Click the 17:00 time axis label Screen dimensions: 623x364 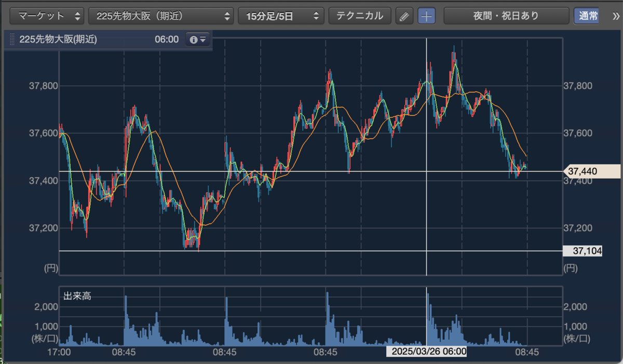tap(59, 352)
